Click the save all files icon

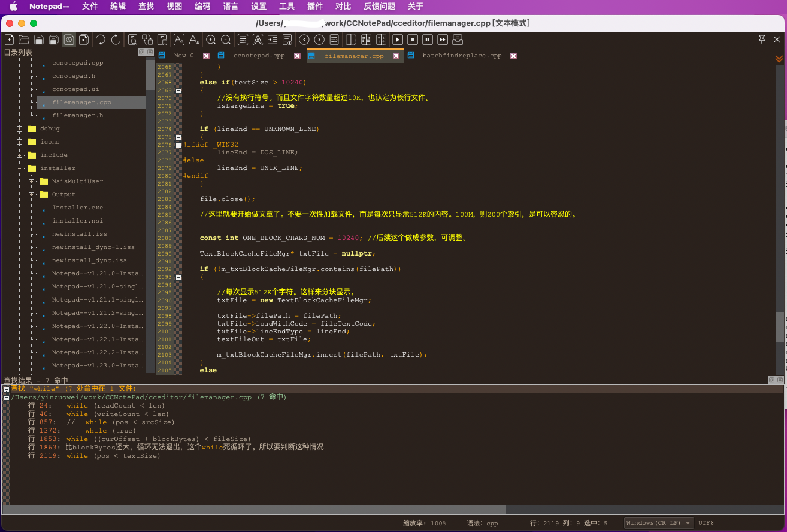[54, 39]
